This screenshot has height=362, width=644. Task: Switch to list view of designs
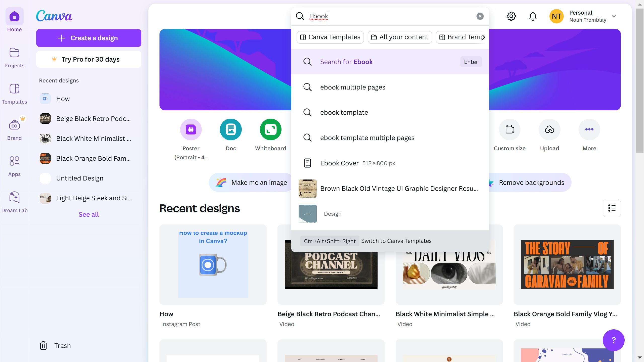(612, 208)
